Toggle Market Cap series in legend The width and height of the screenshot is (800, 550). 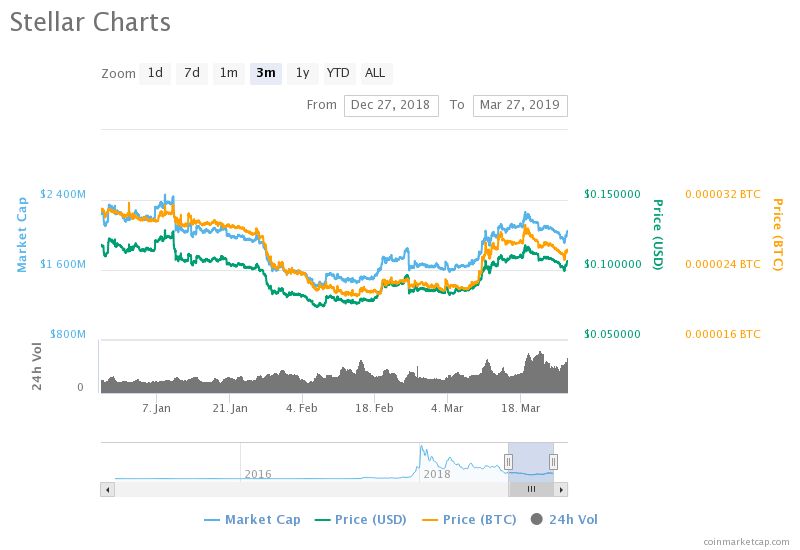pyautogui.click(x=252, y=520)
